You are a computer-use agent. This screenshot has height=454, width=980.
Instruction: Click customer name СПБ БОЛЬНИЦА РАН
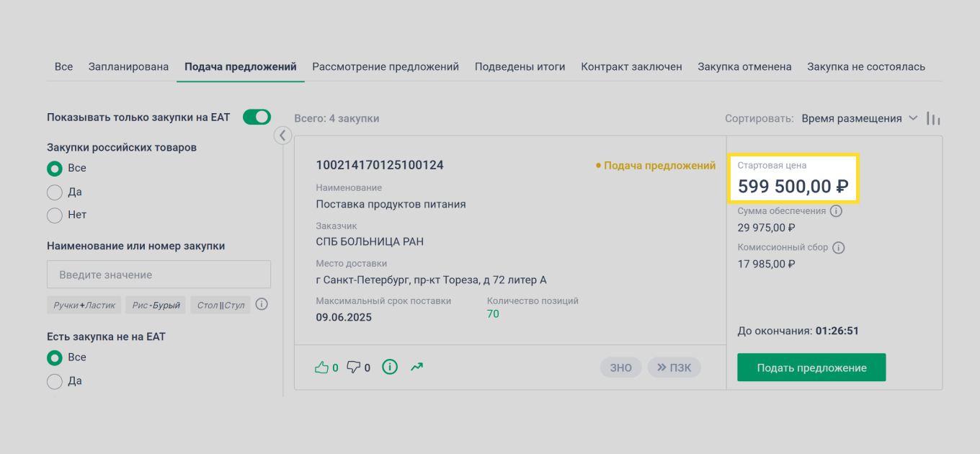click(x=370, y=241)
